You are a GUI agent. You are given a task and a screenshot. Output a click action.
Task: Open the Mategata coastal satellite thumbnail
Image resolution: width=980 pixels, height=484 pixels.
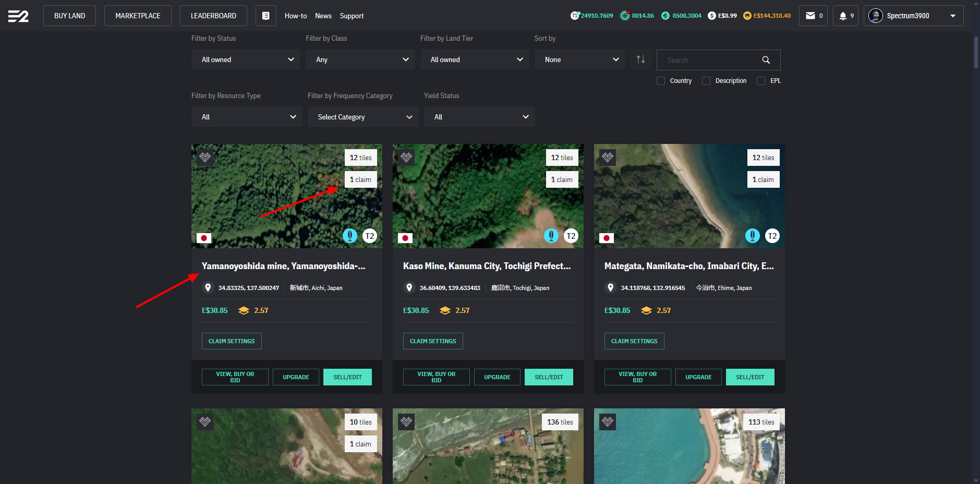pyautogui.click(x=689, y=196)
